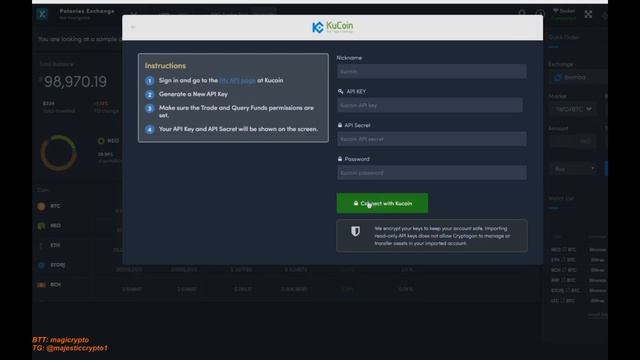Focus the Kucoin password field

(431, 173)
